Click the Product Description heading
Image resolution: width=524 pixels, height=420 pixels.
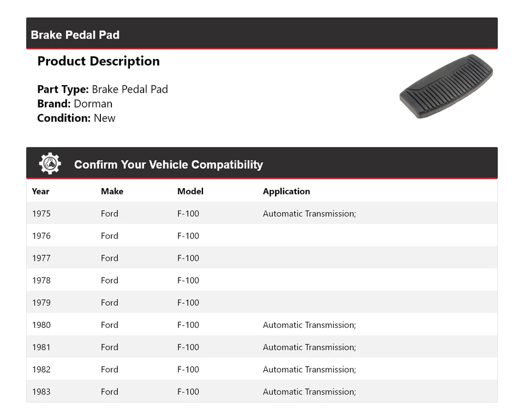tap(98, 61)
